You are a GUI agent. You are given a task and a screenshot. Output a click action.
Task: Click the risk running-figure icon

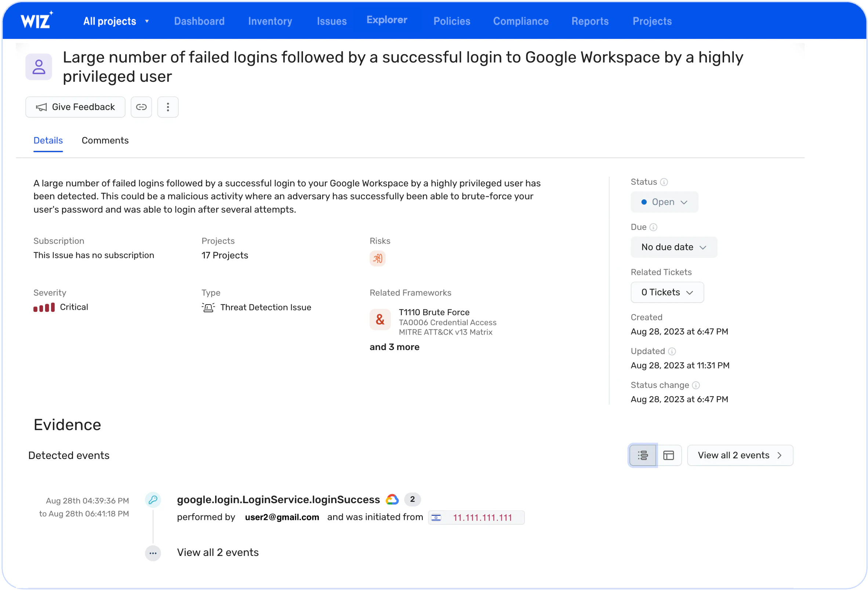point(378,258)
